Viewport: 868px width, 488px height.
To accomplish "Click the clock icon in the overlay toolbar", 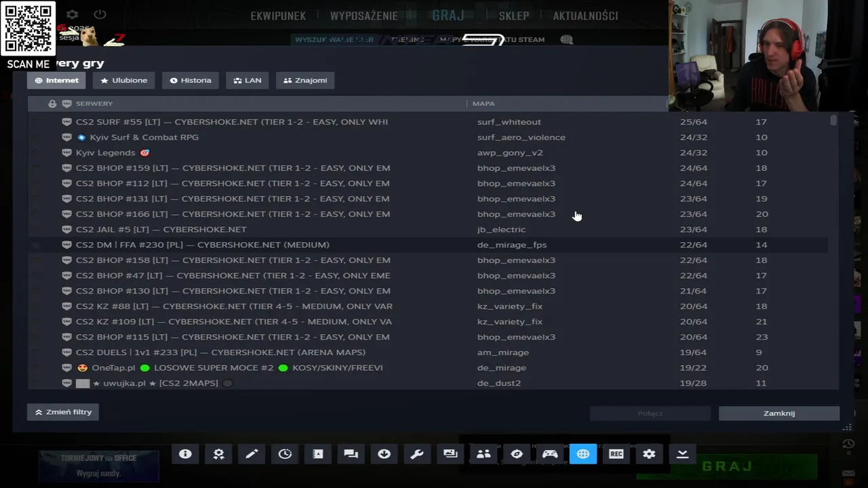I will [285, 454].
